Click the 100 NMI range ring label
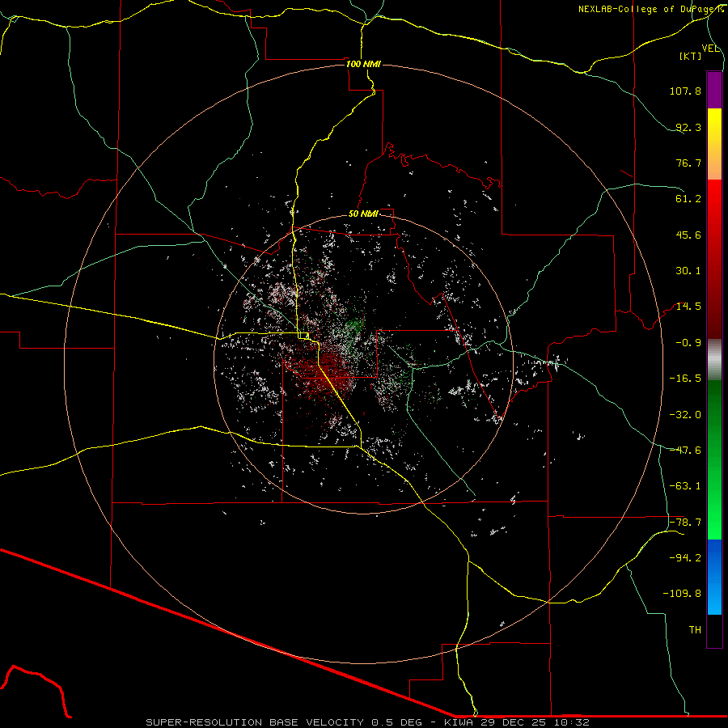This screenshot has height=728, width=728. [x=363, y=64]
